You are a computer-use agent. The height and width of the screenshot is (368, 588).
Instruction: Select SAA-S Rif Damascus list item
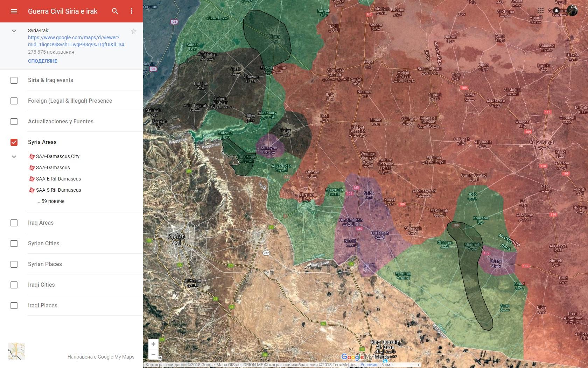pyautogui.click(x=58, y=190)
